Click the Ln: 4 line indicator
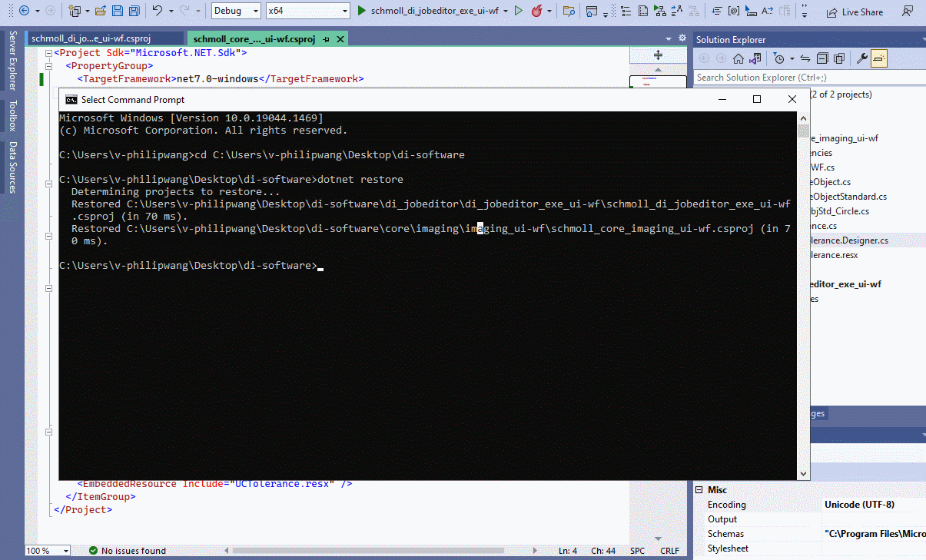 tap(568, 552)
